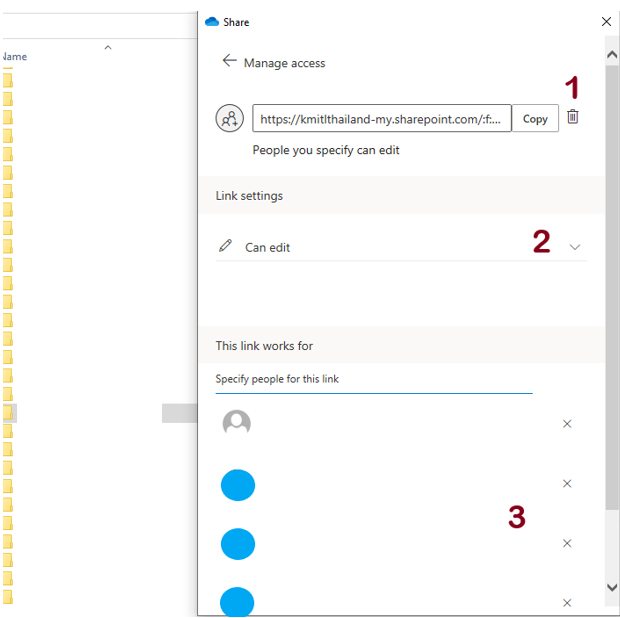620x618 pixels.
Task: Remove the gray avatar user with X
Action: tap(567, 424)
